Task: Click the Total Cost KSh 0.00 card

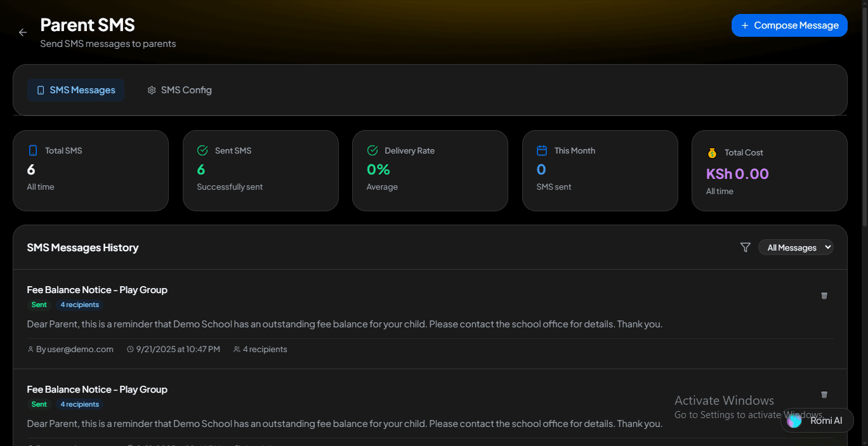Action: click(x=769, y=171)
